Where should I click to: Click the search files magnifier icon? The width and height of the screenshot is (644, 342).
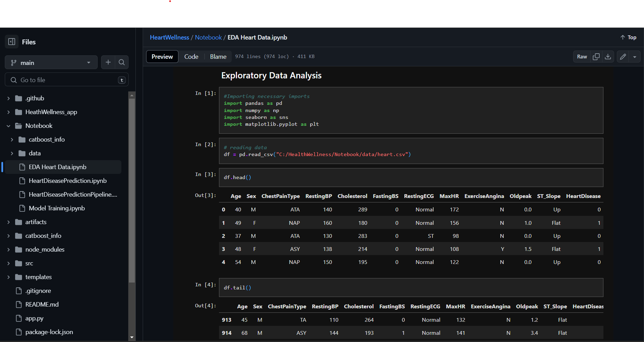coord(122,62)
